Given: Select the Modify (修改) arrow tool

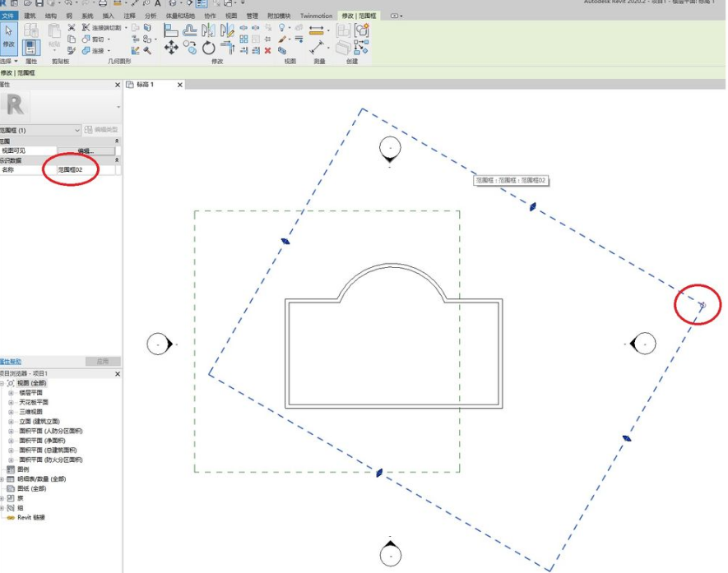Looking at the screenshot, I should coord(9,35).
